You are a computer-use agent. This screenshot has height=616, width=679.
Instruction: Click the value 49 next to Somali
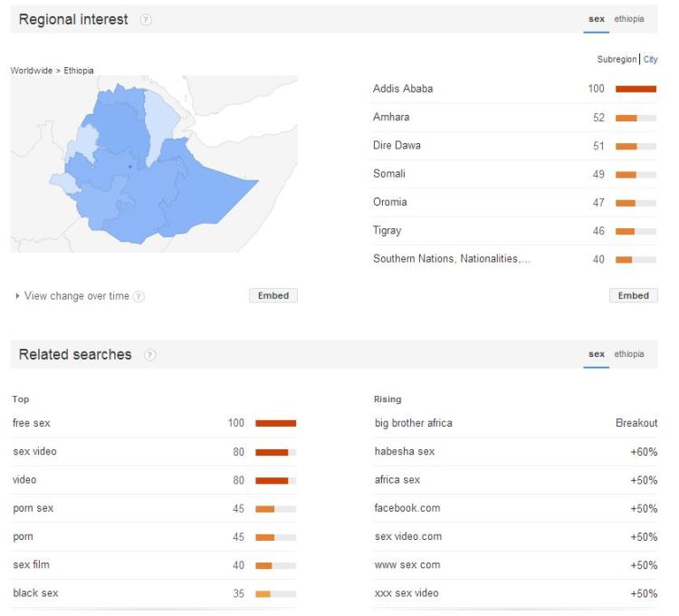click(598, 174)
